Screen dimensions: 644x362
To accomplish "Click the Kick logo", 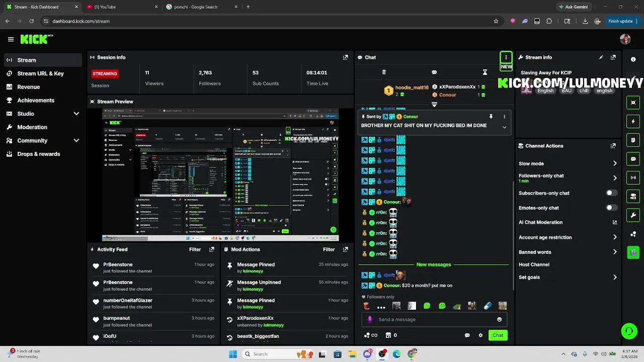I will (x=36, y=39).
